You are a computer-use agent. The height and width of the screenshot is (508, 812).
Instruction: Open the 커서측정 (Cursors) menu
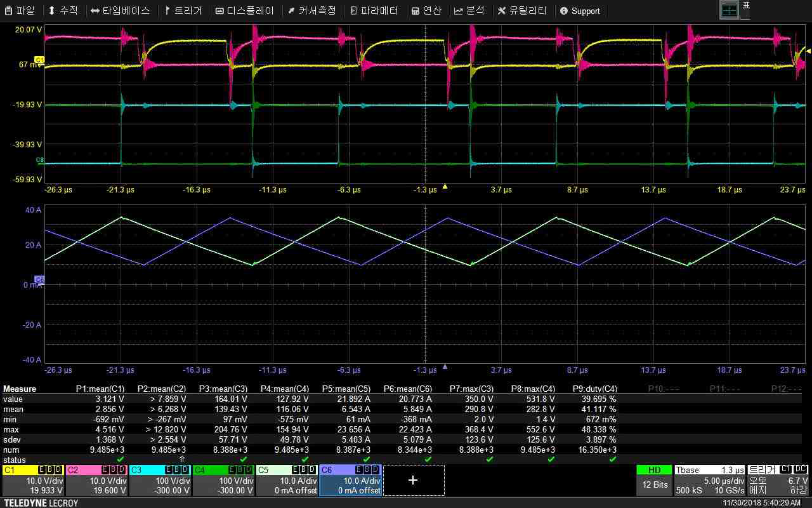pos(312,11)
